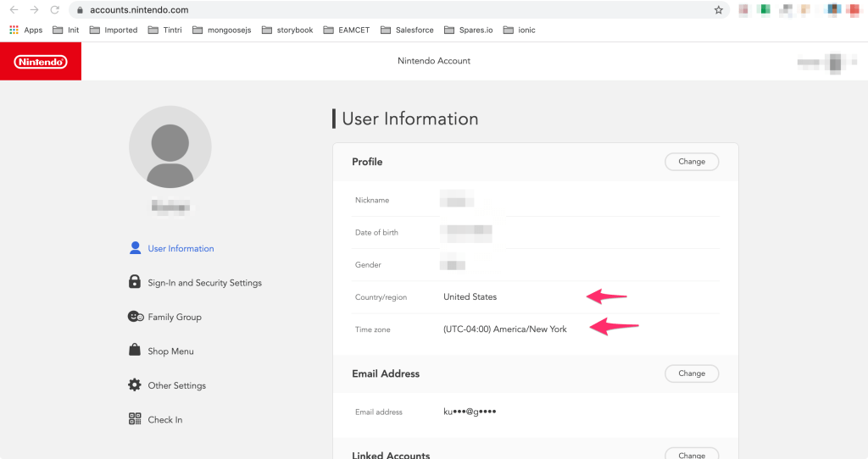Click the Sign-In and Security lock icon
The width and height of the screenshot is (868, 459).
pyautogui.click(x=135, y=282)
